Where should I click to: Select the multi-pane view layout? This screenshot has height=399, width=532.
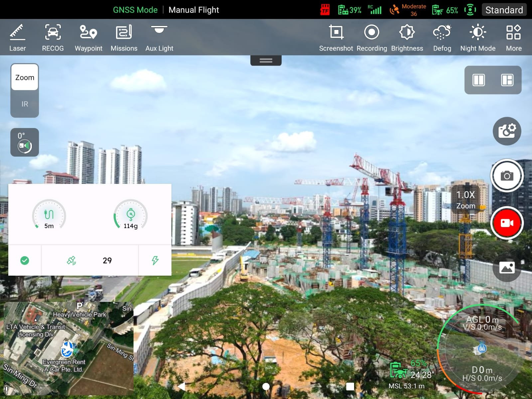(507, 80)
